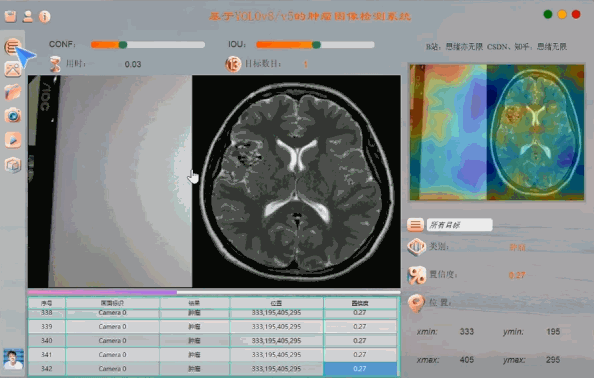
Task: Select row number 340 in the table
Action: click(47, 341)
